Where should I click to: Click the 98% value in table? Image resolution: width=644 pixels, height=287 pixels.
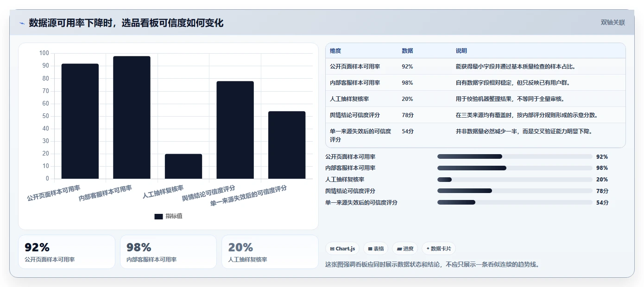407,83
